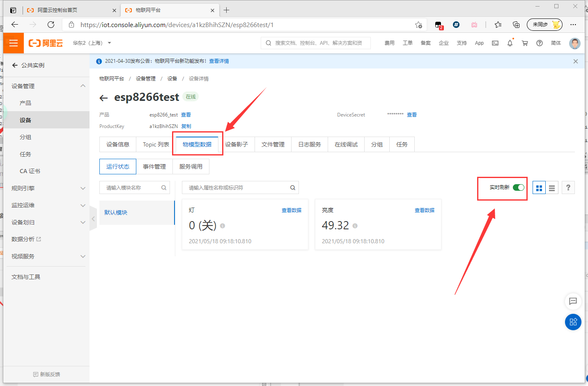The width and height of the screenshot is (588, 386).
Task: Switch to the 阿里云控制台首页 browser tab
Action: pos(72,10)
